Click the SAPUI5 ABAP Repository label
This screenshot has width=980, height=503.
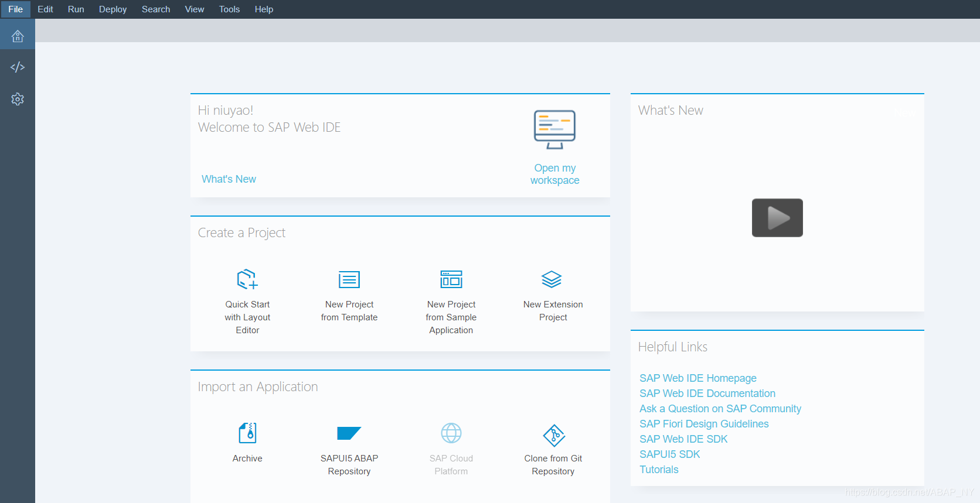[x=349, y=465]
